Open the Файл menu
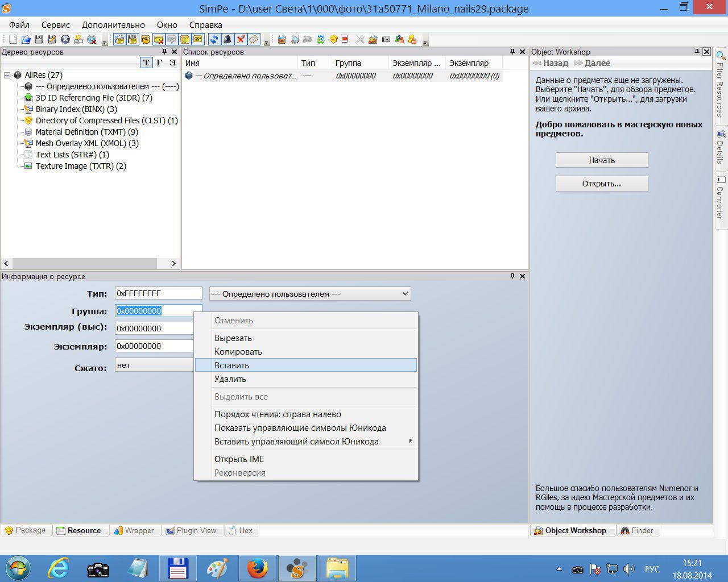The image size is (728, 582). tap(19, 24)
